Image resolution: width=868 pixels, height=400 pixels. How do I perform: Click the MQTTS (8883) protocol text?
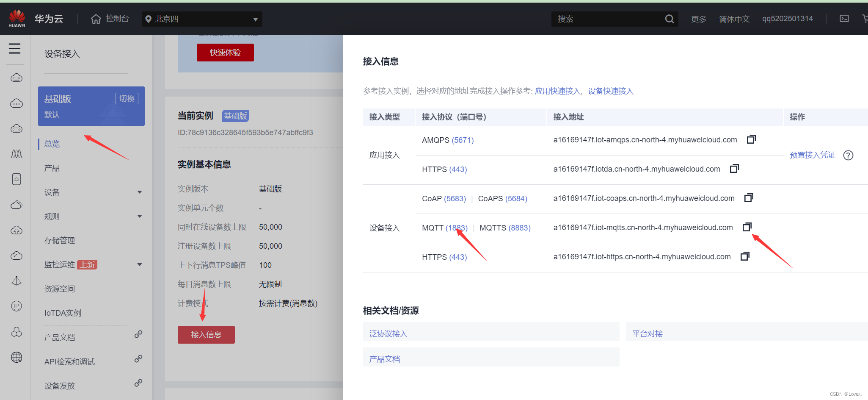click(505, 228)
